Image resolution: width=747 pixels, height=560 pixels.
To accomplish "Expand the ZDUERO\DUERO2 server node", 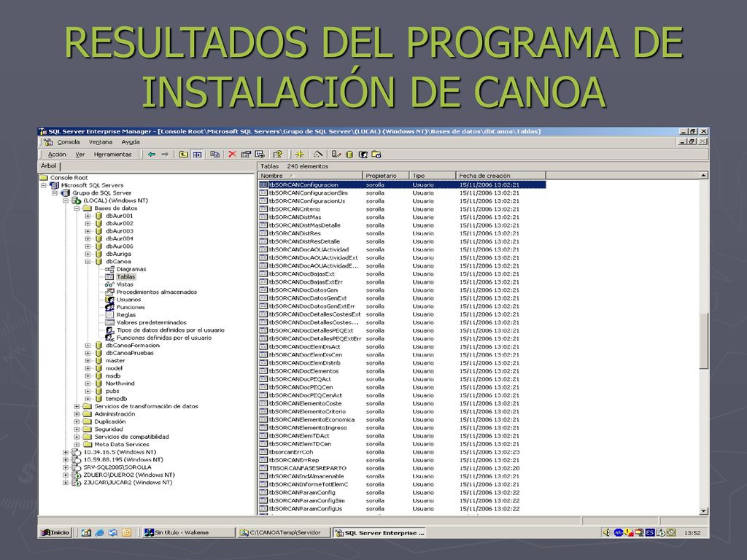I will (66, 475).
